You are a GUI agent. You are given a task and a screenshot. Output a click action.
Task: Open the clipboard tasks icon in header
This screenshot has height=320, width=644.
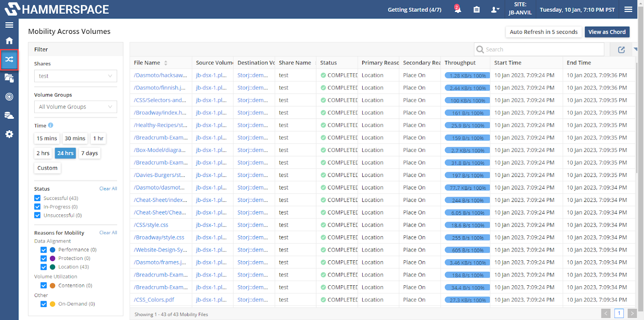tap(477, 9)
